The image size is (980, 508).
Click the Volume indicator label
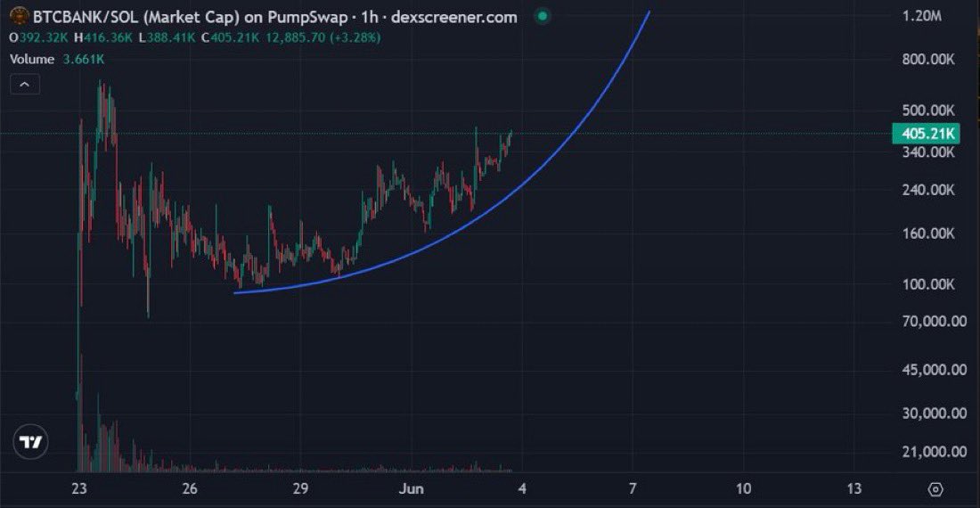pos(32,60)
